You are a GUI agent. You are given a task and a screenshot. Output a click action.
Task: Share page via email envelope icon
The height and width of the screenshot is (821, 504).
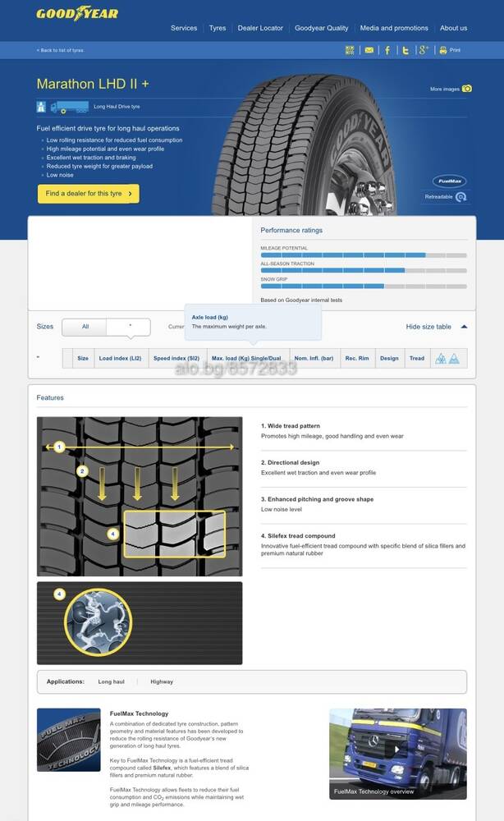369,50
